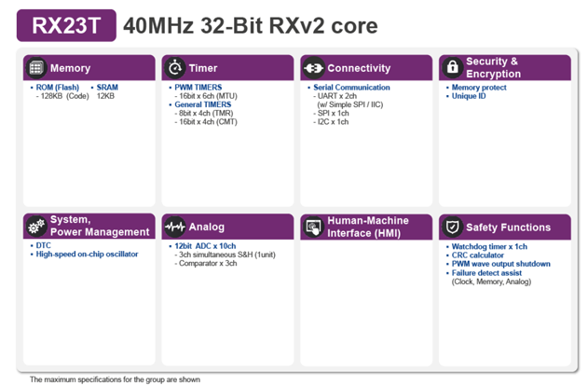
Task: Click the Failure detect assist entry
Action: [x=486, y=272]
